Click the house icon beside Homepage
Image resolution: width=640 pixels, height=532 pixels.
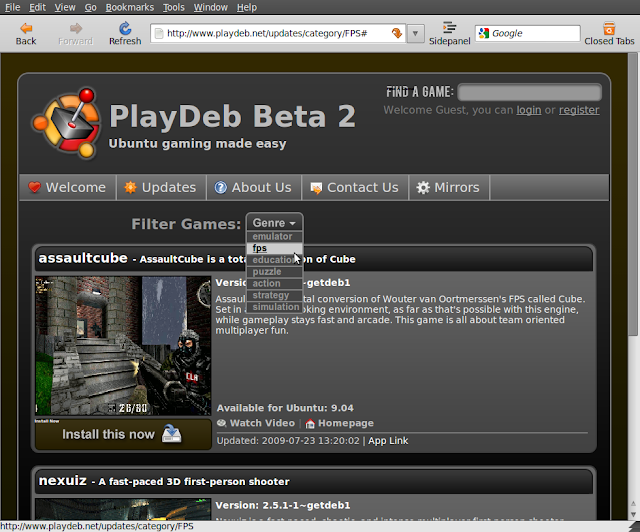pos(310,423)
